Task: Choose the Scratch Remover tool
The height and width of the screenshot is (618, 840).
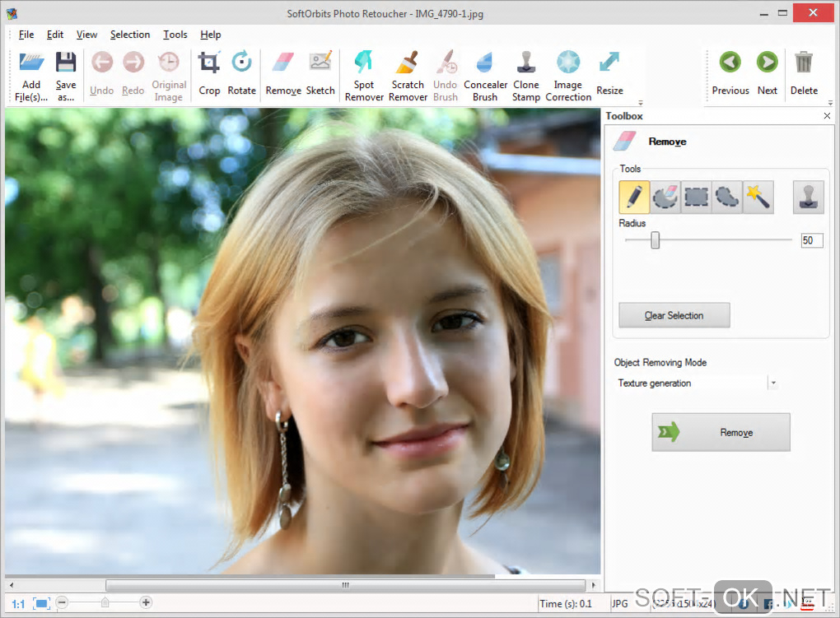Action: (x=408, y=74)
